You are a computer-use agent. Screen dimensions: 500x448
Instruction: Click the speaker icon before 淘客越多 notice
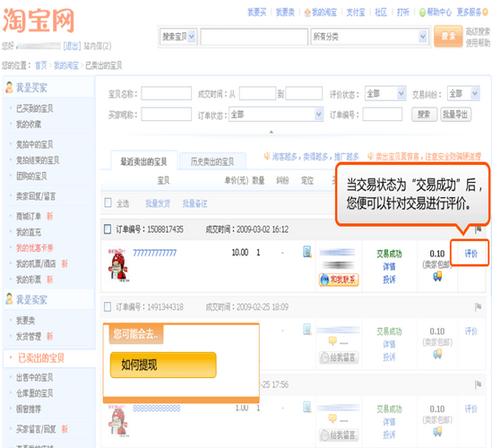tap(267, 156)
